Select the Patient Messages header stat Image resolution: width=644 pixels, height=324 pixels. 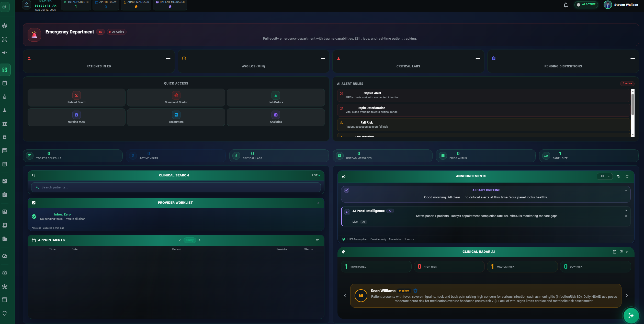click(170, 5)
